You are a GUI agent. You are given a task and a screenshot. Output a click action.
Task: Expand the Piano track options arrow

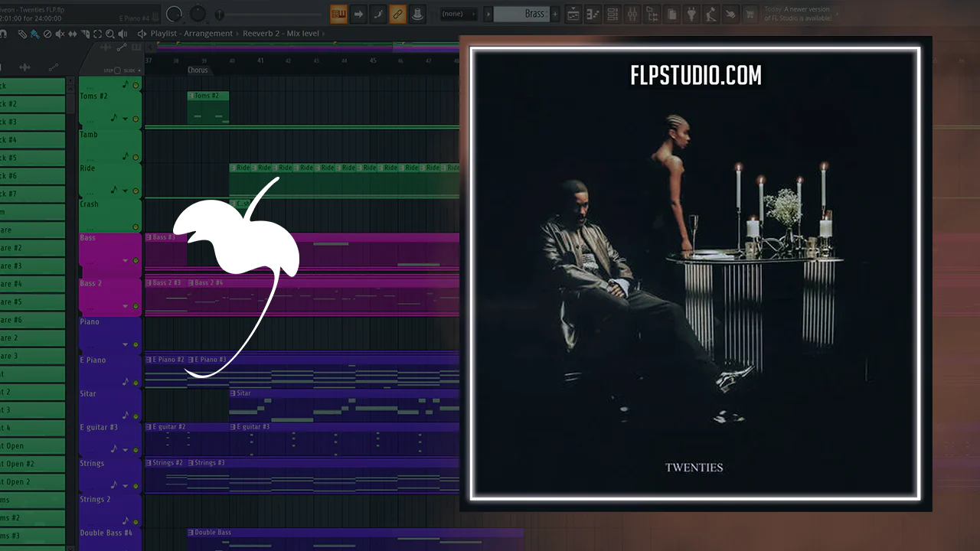[126, 346]
